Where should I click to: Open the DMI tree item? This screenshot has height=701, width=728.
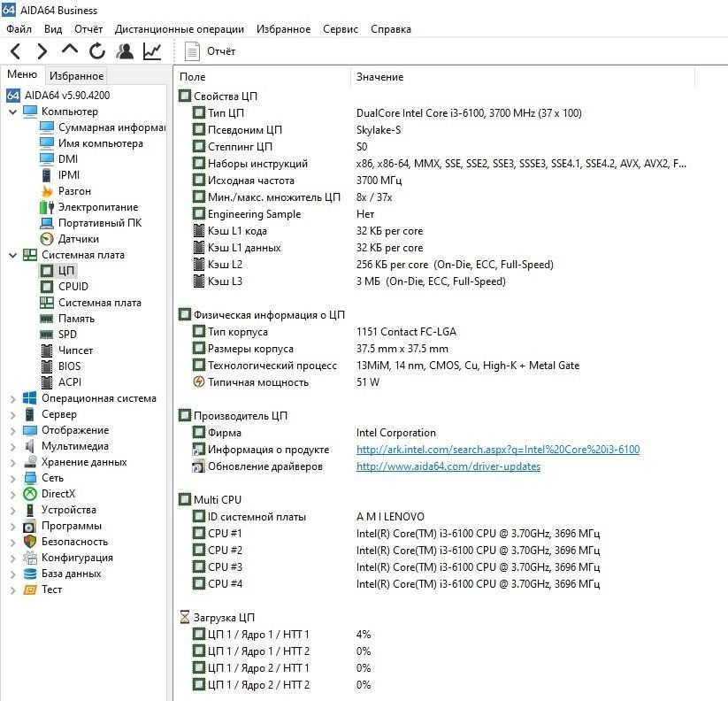coord(59,158)
